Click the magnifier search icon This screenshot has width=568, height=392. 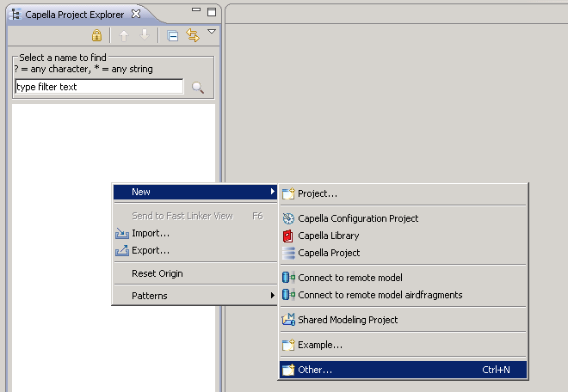click(198, 88)
